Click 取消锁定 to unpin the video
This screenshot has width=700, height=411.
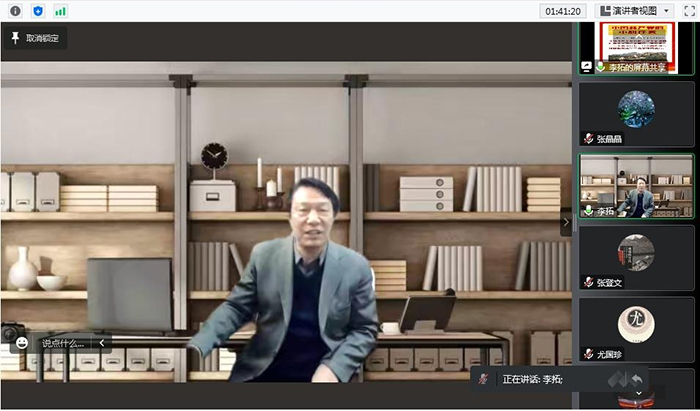(x=35, y=38)
